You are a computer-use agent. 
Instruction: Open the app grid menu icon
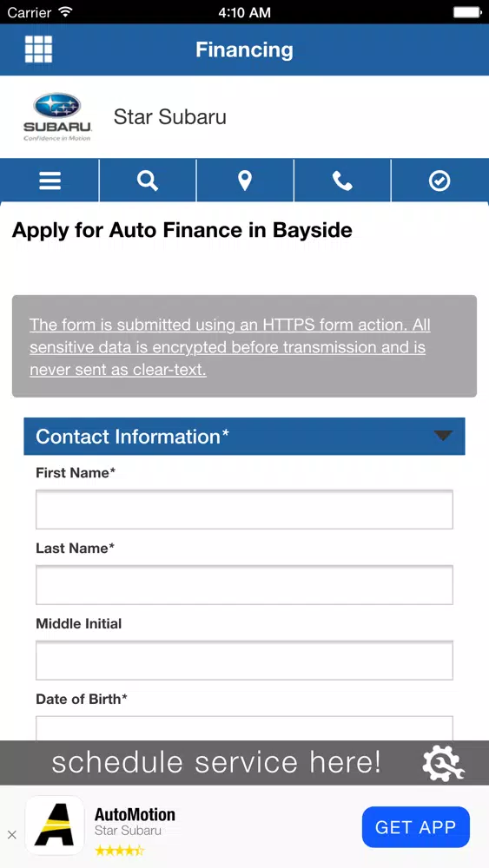click(x=39, y=49)
